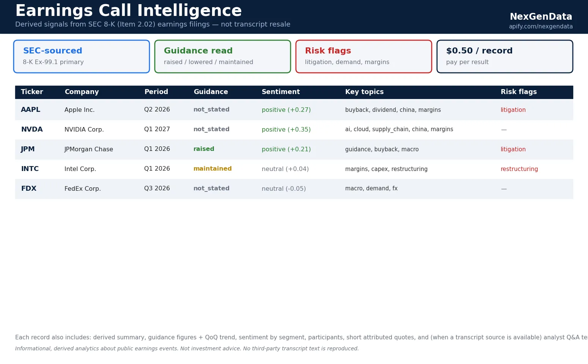Click the SEC-sourced card
588x364 pixels.
pos(82,56)
